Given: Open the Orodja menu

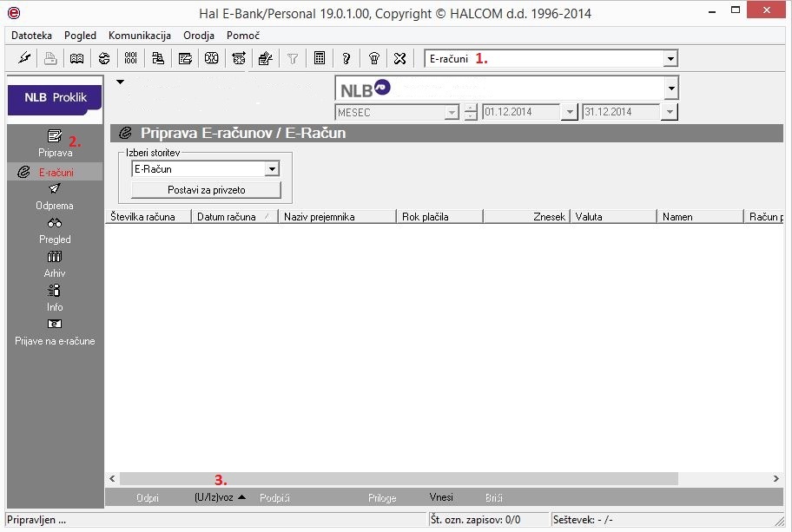Looking at the screenshot, I should tap(199, 36).
